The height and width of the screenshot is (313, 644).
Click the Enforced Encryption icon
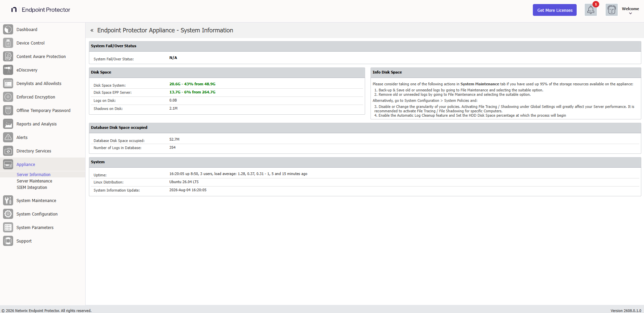click(8, 97)
